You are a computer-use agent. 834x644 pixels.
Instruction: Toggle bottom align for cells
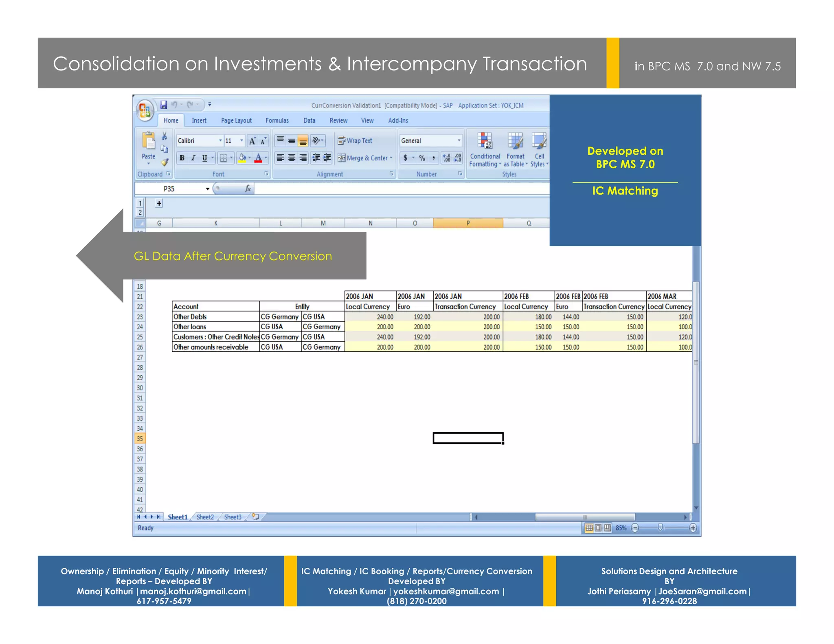click(303, 140)
